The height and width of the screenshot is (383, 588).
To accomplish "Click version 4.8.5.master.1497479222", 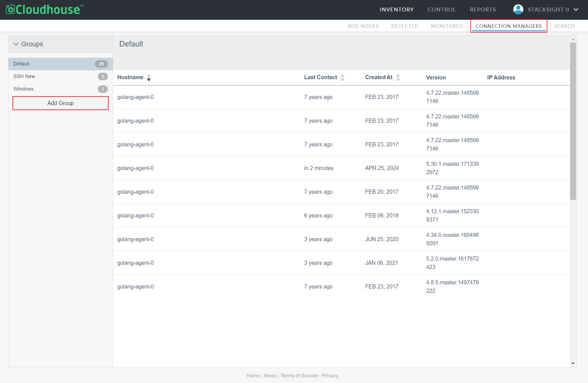I will (x=452, y=287).
